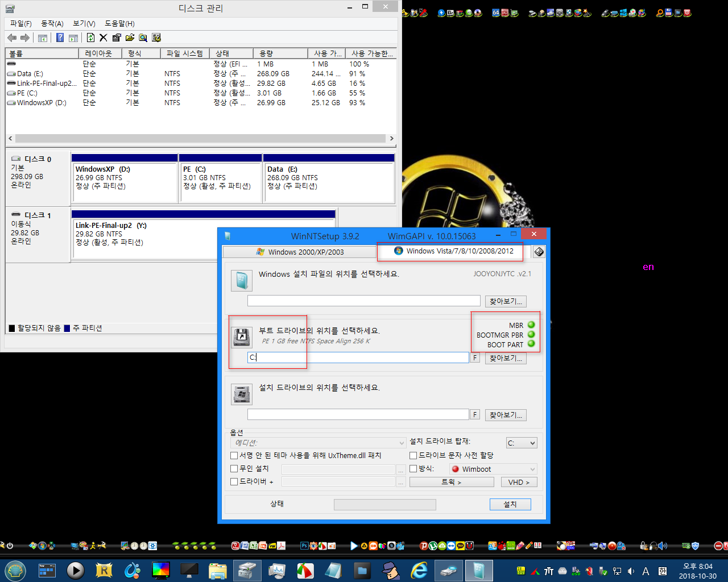The width and height of the screenshot is (728, 582).
Task: Click the diamond icon beside WinNTSetup tabs
Action: coord(539,252)
